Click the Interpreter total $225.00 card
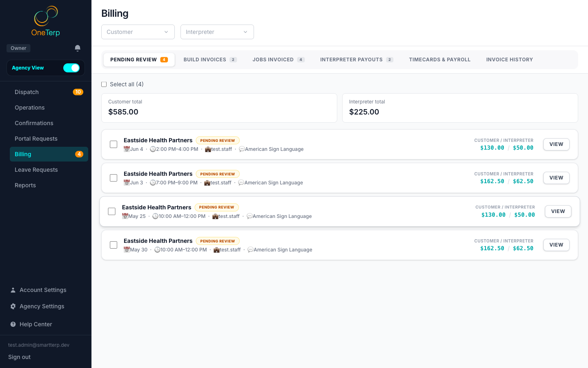Viewport: 588px width, 368px height. pyautogui.click(x=460, y=108)
